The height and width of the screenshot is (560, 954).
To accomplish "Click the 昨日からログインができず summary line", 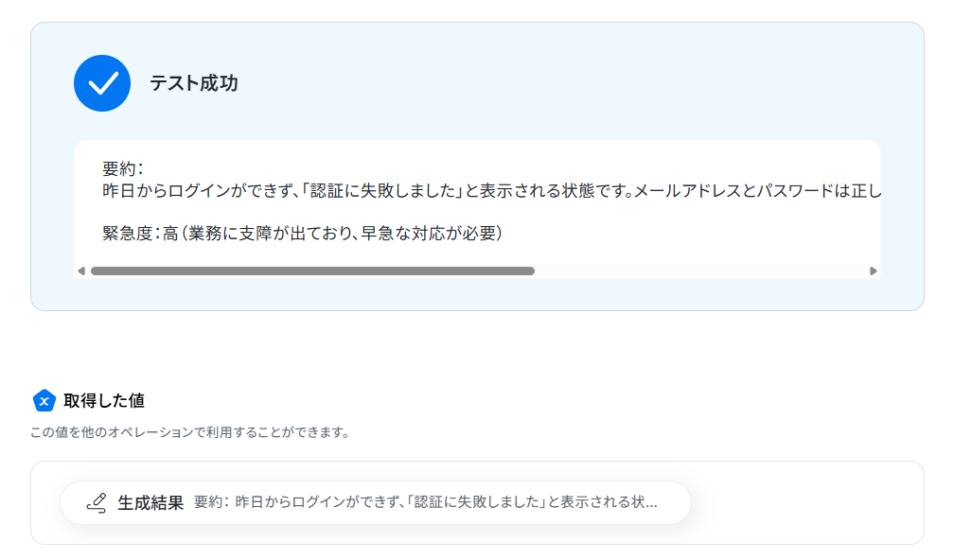I will pos(491,191).
